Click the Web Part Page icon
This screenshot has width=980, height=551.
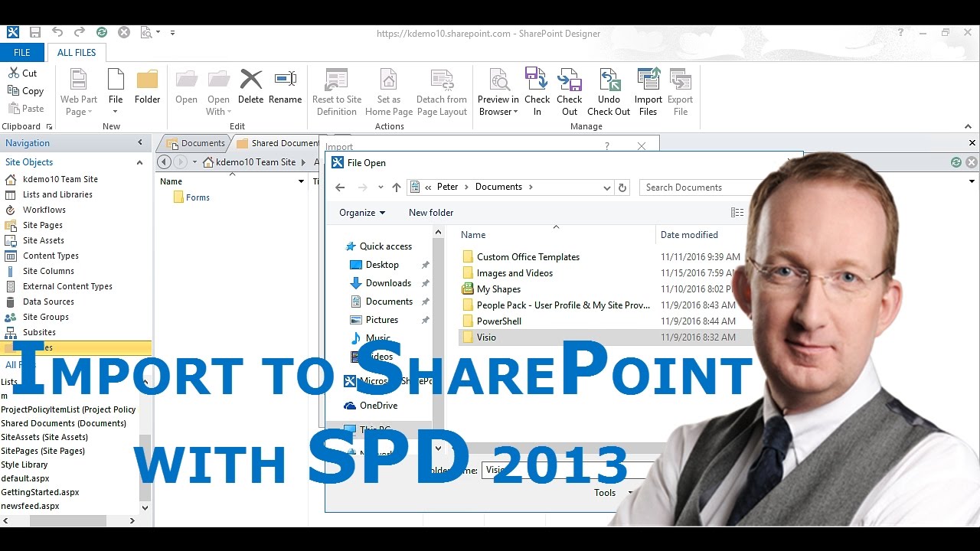coord(78,80)
